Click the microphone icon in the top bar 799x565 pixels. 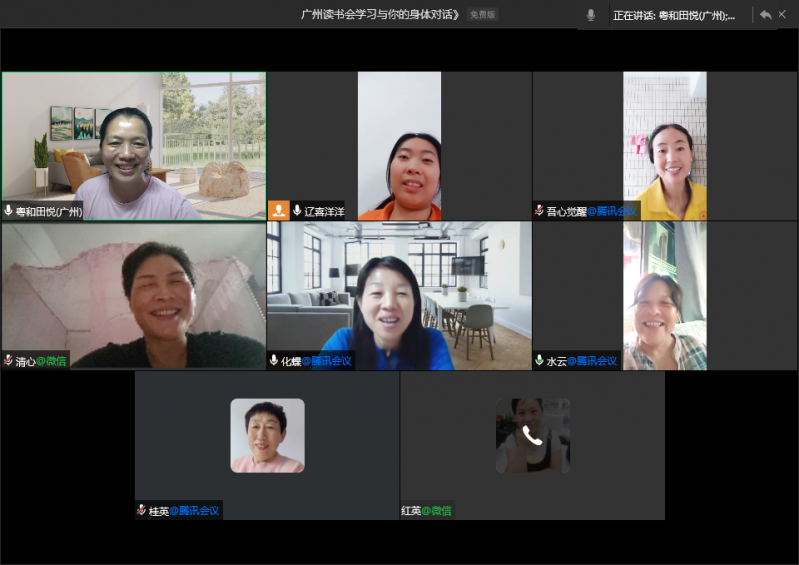coord(590,15)
